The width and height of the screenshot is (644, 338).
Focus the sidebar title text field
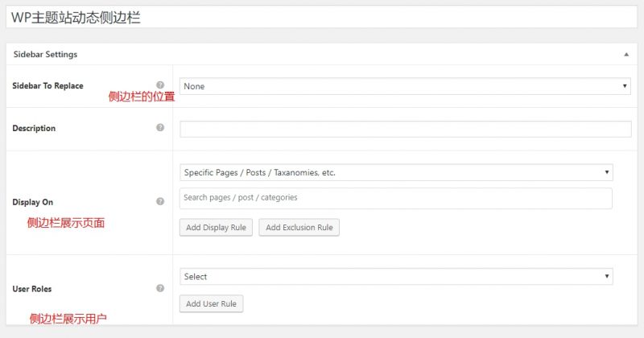[322, 17]
